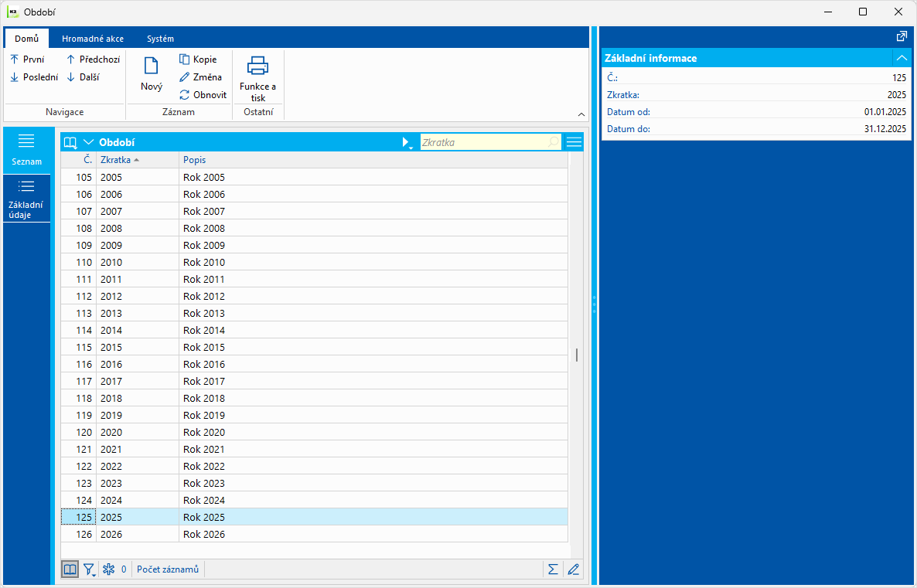Click the Obnovit refresh icon
The width and height of the screenshot is (917, 588).
pos(184,95)
